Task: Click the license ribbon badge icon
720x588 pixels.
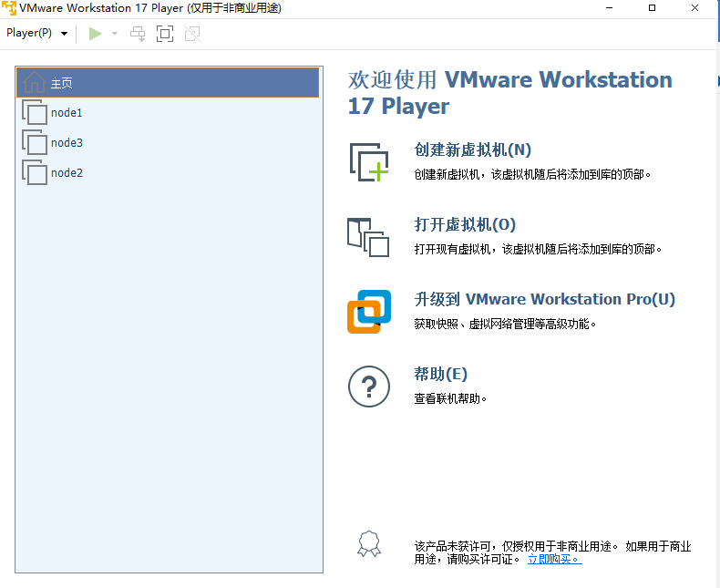Action: tap(369, 544)
